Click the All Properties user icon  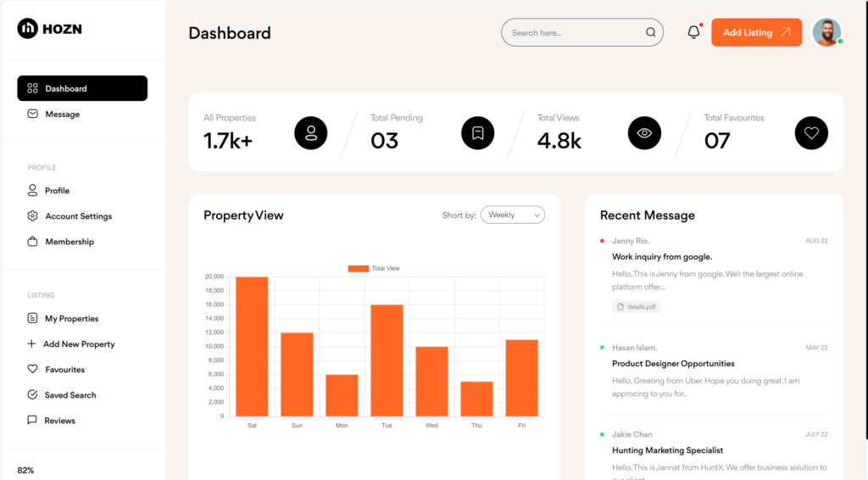[x=310, y=133]
